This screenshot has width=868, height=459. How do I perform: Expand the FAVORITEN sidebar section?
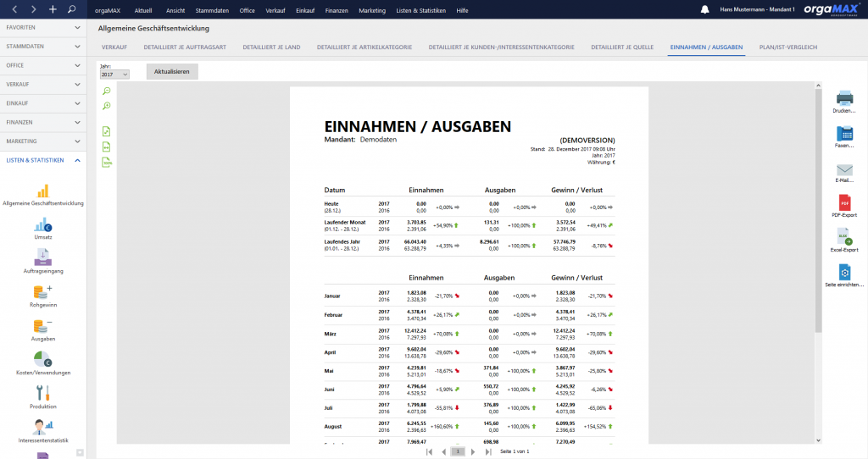43,28
